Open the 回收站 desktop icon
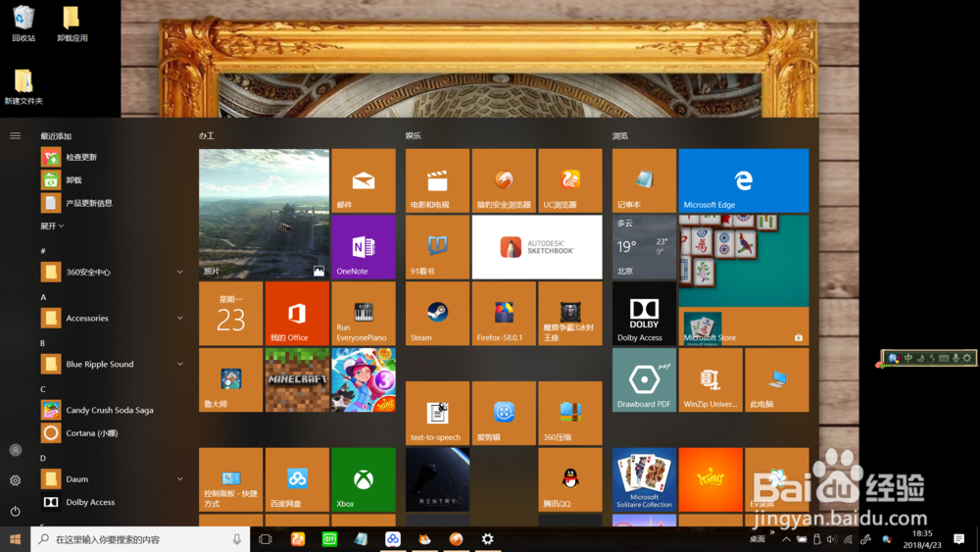Viewport: 980px width, 552px height. click(x=24, y=24)
